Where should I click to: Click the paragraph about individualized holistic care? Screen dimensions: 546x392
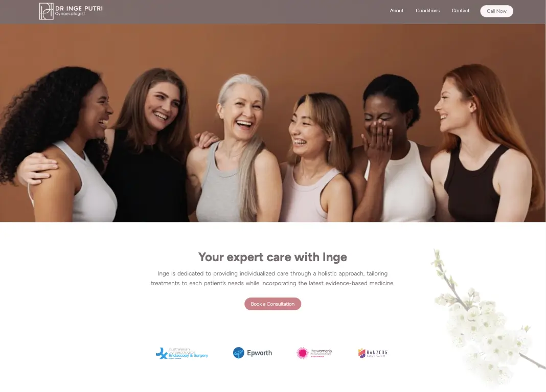click(272, 279)
